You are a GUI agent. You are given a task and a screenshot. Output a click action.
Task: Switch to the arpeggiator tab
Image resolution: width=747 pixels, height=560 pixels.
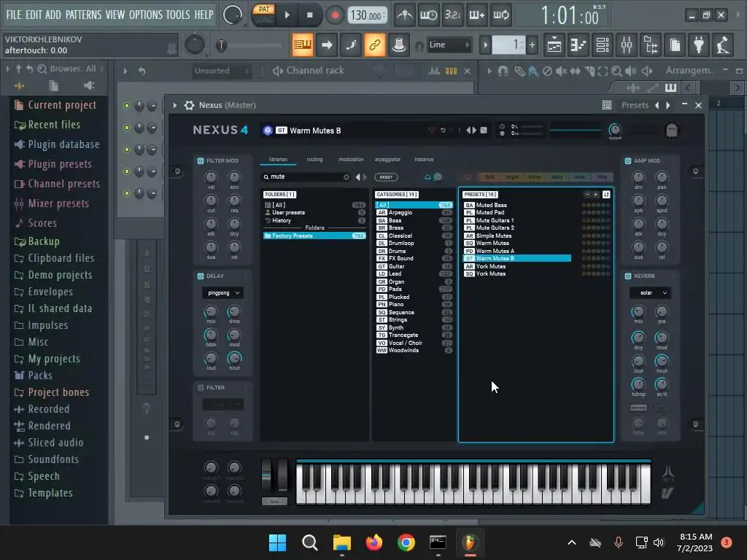387,160
